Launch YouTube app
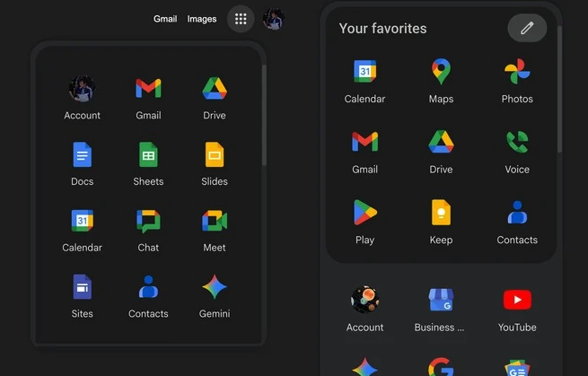Viewport: 588px width, 376px height. [517, 310]
